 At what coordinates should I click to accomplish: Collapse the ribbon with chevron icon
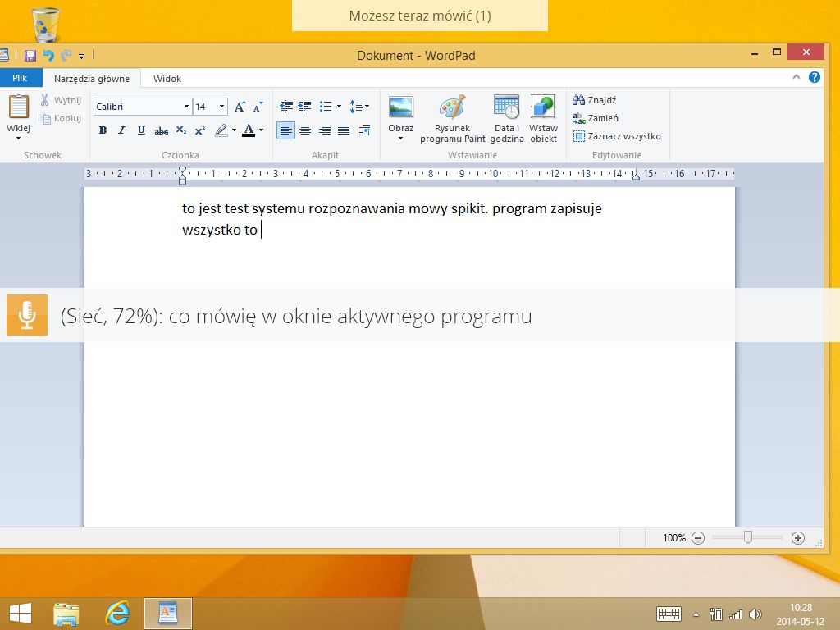click(797, 77)
